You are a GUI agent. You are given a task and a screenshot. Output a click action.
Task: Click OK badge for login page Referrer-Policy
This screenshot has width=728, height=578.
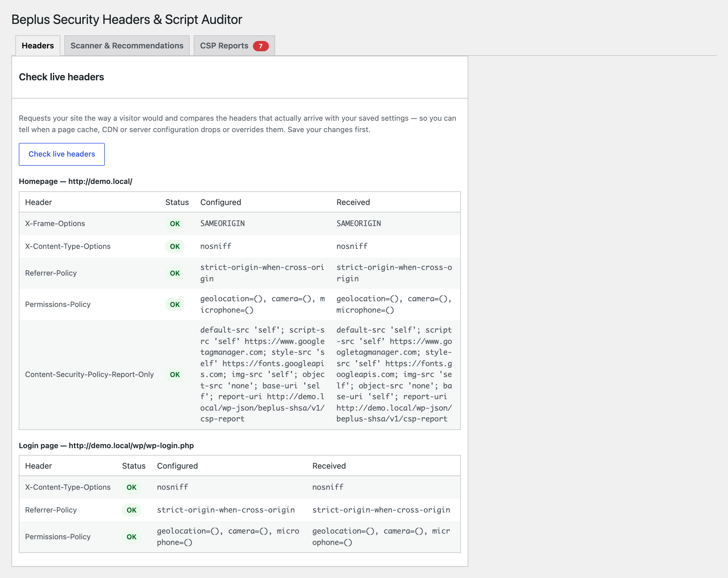click(x=132, y=510)
